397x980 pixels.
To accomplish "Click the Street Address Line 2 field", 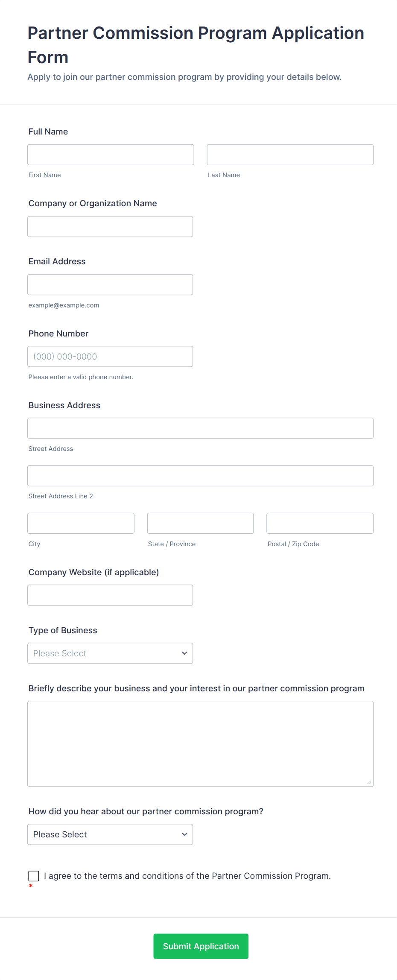I will click(200, 476).
